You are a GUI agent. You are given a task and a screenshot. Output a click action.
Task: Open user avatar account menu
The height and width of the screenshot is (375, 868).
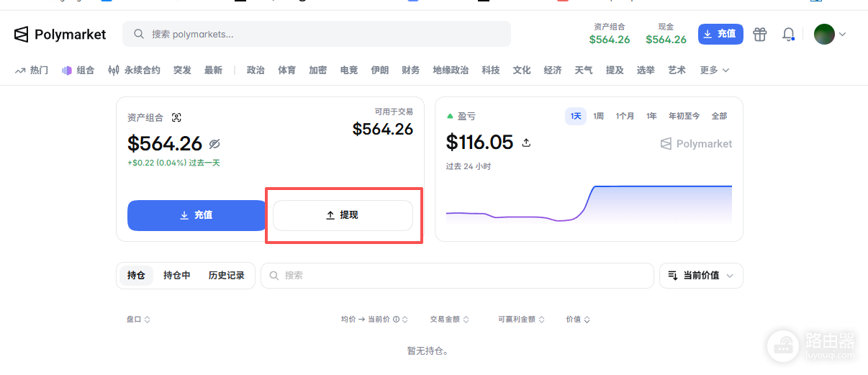(830, 34)
